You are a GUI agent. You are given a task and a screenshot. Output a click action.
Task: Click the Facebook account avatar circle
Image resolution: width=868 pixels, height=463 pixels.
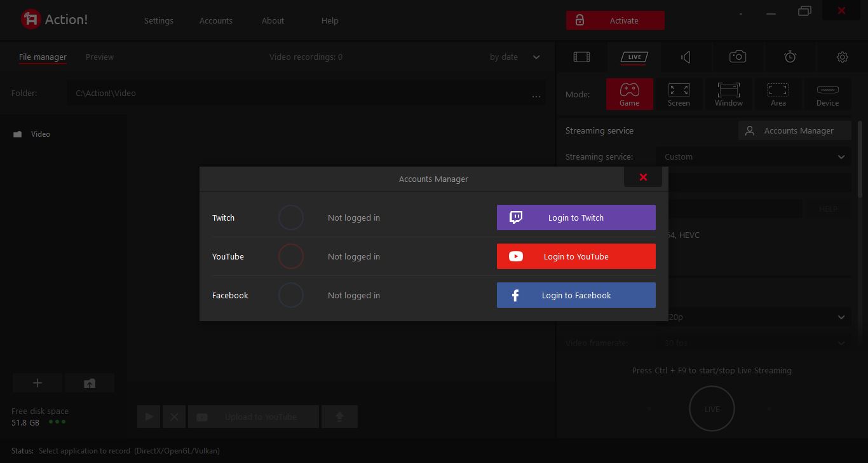[291, 295]
